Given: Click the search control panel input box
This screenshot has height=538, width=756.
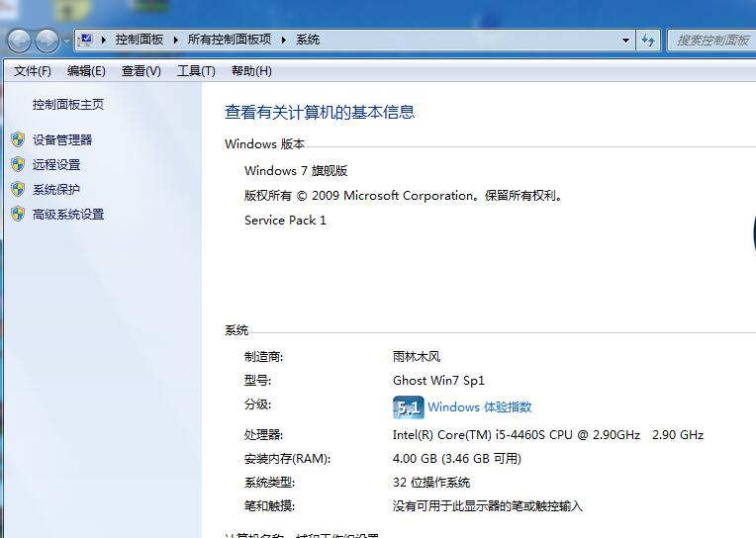Looking at the screenshot, I should click(710, 41).
